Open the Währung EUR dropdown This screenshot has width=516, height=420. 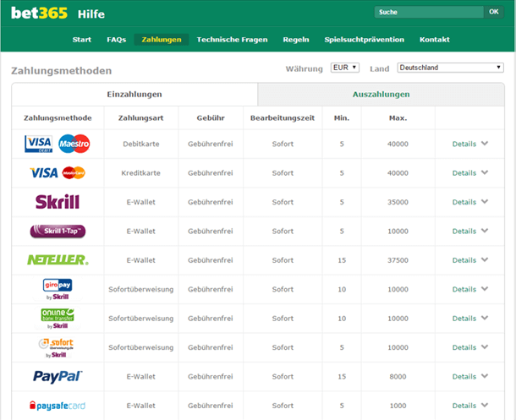(x=345, y=68)
